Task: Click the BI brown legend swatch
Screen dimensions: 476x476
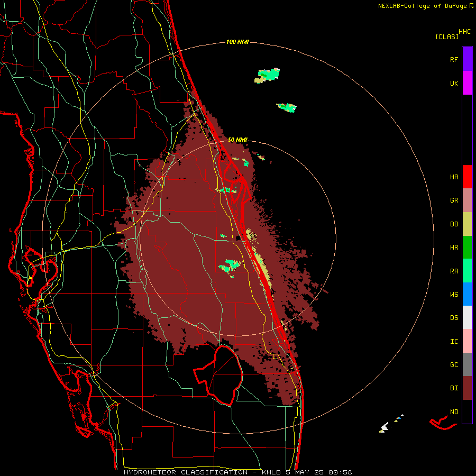Action: [467, 388]
